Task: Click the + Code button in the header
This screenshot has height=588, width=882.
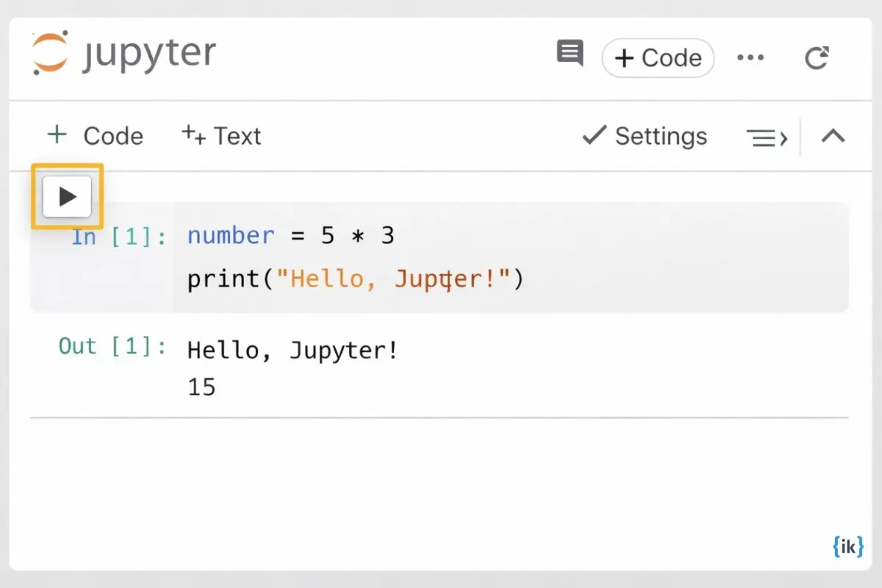Action: (x=658, y=58)
